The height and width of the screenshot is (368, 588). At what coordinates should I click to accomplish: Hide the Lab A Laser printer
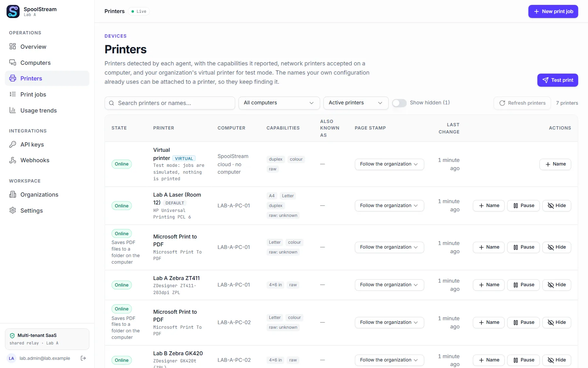tap(557, 206)
